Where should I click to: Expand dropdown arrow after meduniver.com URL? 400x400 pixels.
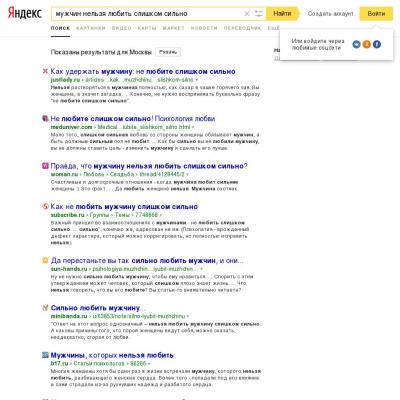(x=193, y=127)
